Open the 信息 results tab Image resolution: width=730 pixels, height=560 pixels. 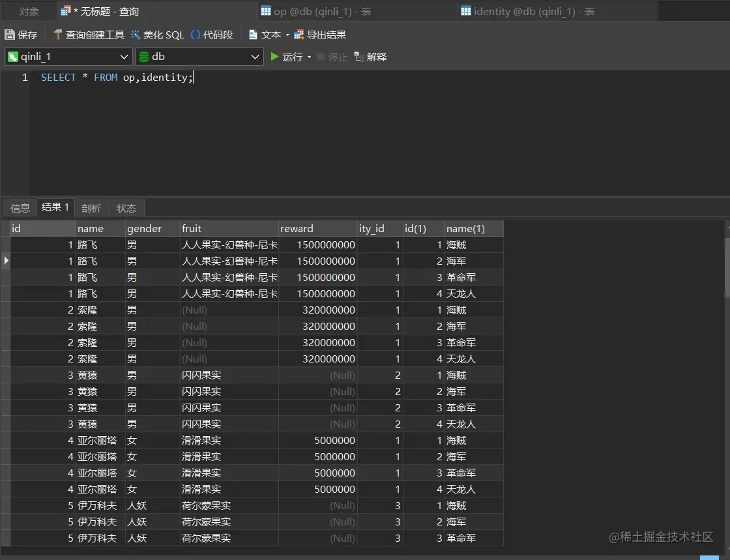pyautogui.click(x=20, y=208)
